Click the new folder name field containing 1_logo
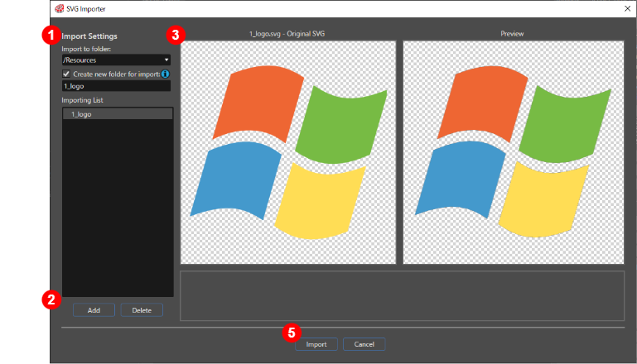Viewport: 637px width, 364px height. coord(116,86)
